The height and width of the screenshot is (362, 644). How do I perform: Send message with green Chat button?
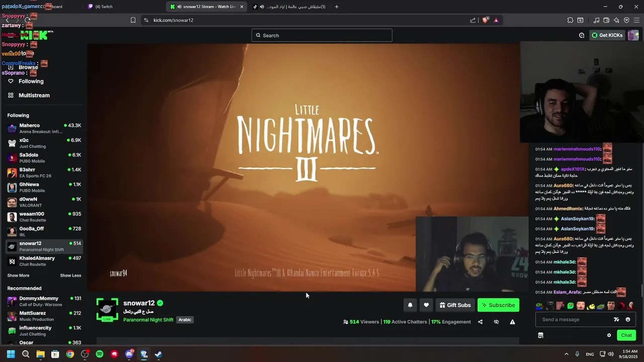point(626,335)
